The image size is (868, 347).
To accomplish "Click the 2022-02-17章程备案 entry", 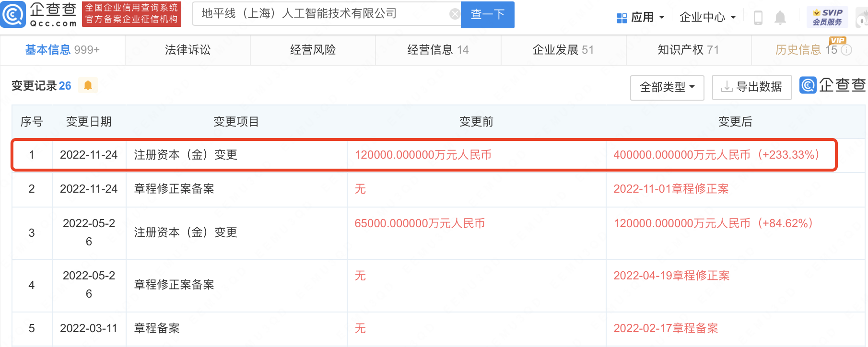I will click(x=666, y=328).
